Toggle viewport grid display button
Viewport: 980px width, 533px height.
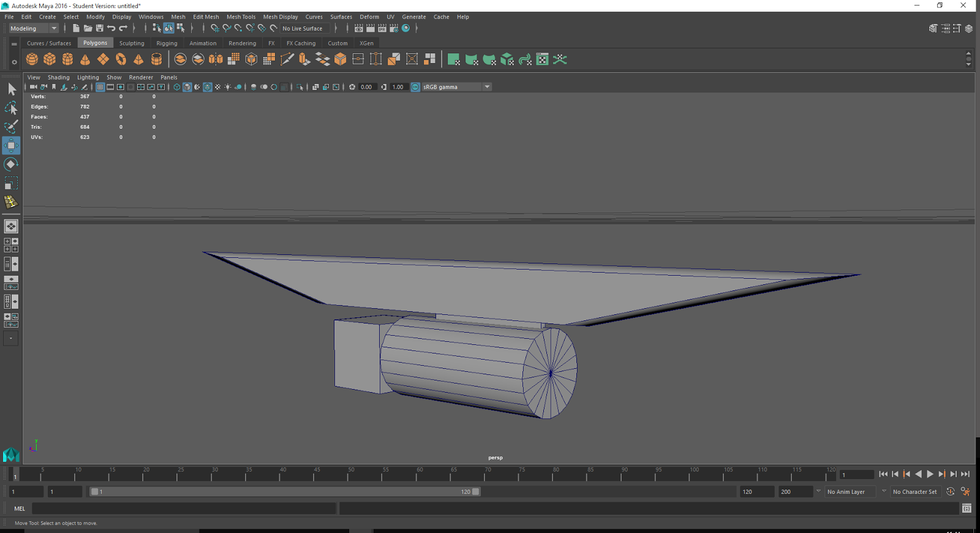[100, 87]
